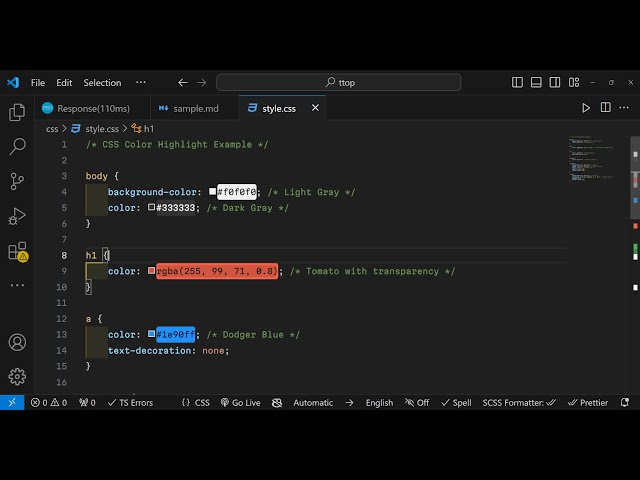Open the Accounts menu icon
The image size is (640, 480).
point(17,342)
